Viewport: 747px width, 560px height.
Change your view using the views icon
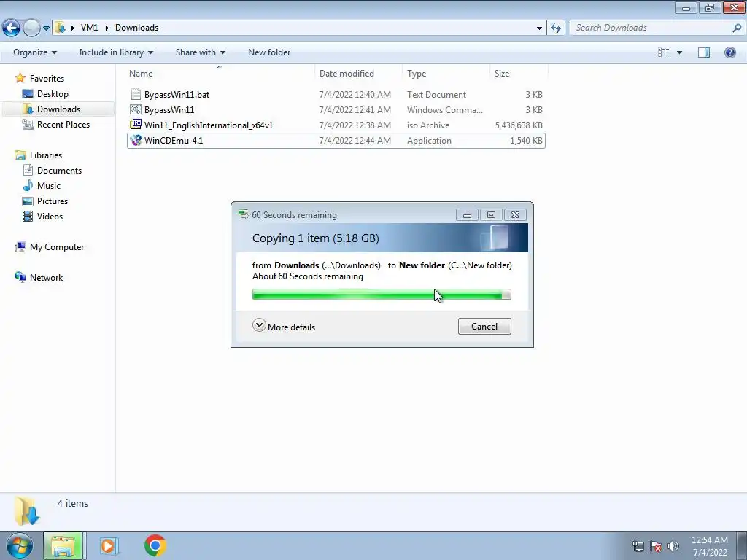coord(663,52)
